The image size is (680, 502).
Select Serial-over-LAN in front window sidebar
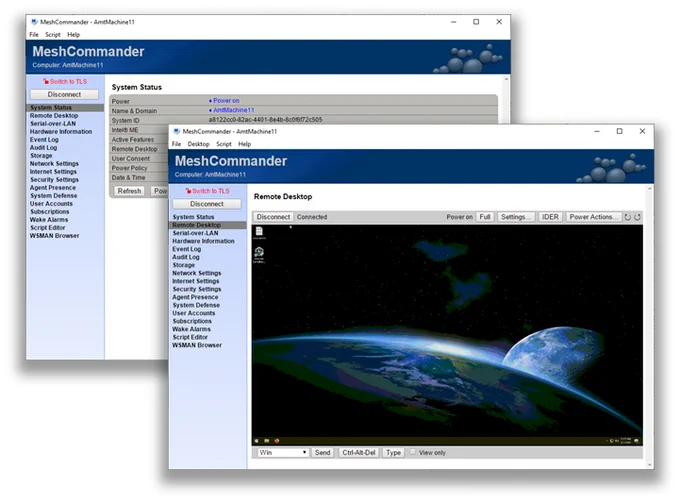[195, 233]
